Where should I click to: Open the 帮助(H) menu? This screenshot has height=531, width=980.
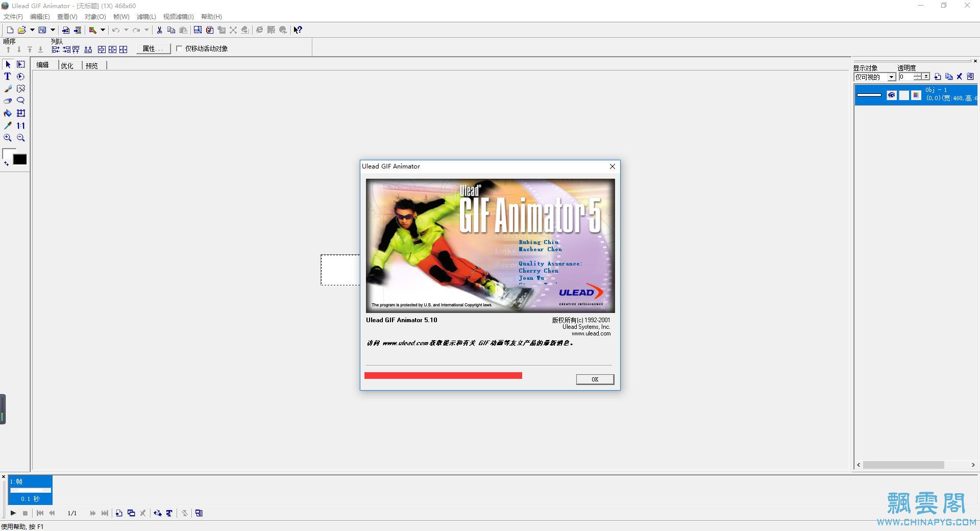211,17
